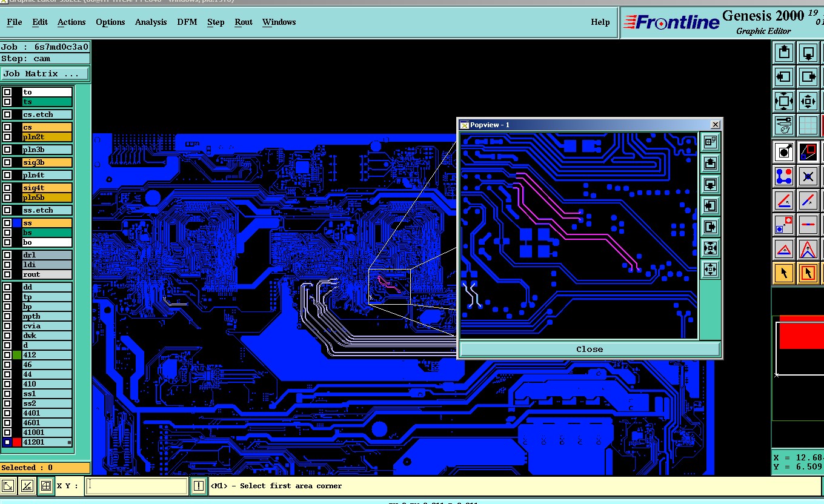Open the Actions menu
This screenshot has width=824, height=504.
[71, 22]
